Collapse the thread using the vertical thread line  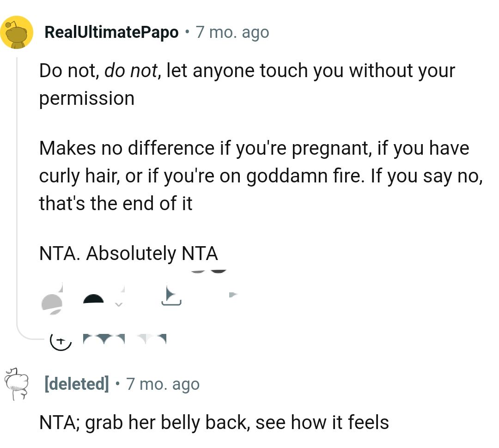(17, 185)
